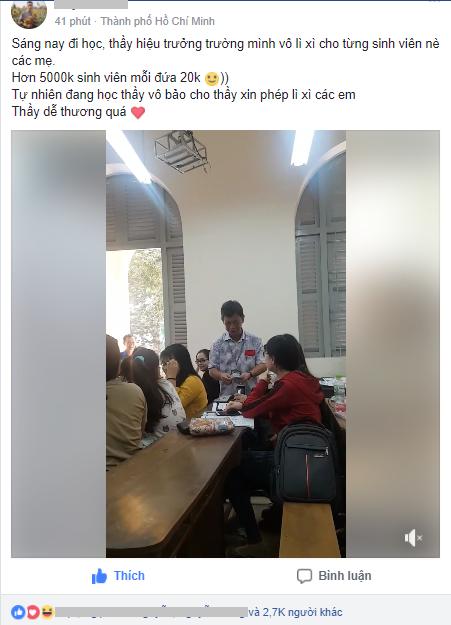
Task: Open "và 2,7K người khác" reactions list
Action: pos(295,612)
